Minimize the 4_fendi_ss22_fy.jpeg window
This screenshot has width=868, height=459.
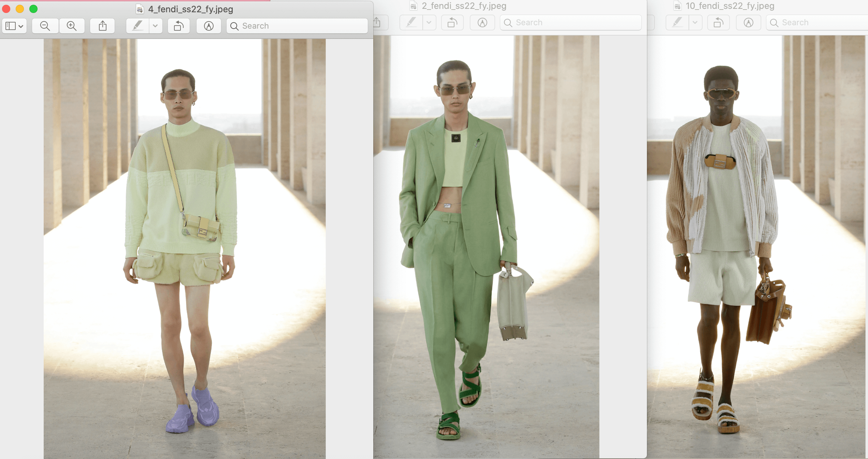click(20, 9)
